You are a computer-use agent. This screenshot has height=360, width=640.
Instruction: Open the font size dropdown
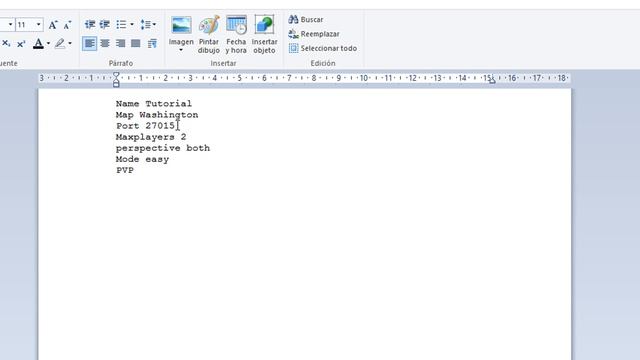click(39, 25)
